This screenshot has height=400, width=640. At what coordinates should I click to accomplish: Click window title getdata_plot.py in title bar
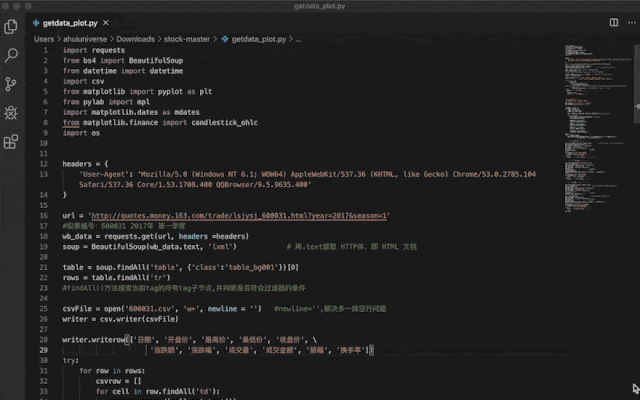point(320,6)
